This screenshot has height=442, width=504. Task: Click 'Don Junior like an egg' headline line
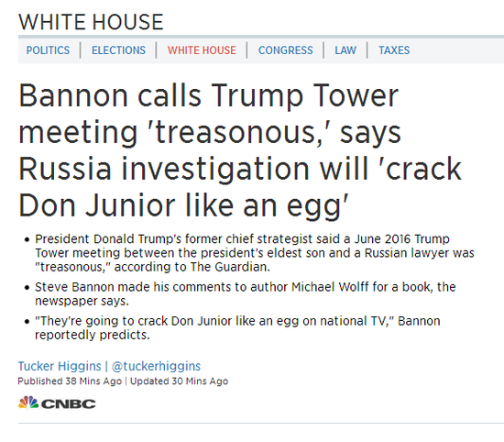point(184,206)
